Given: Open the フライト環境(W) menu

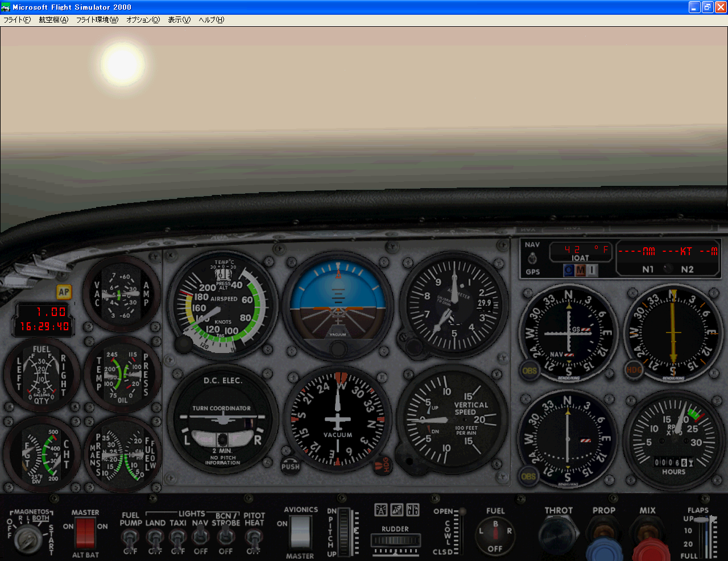Looking at the screenshot, I should (97, 20).
